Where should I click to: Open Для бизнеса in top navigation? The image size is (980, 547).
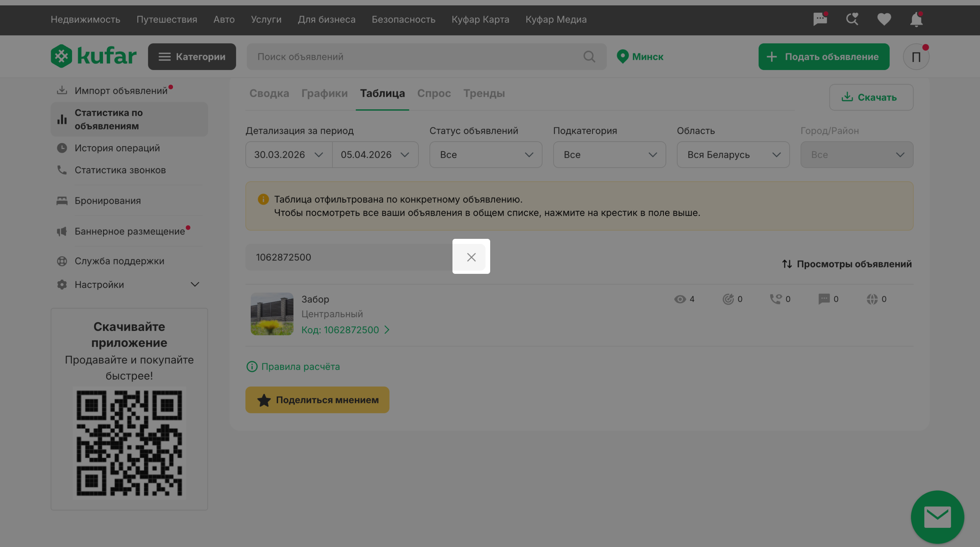(x=327, y=20)
